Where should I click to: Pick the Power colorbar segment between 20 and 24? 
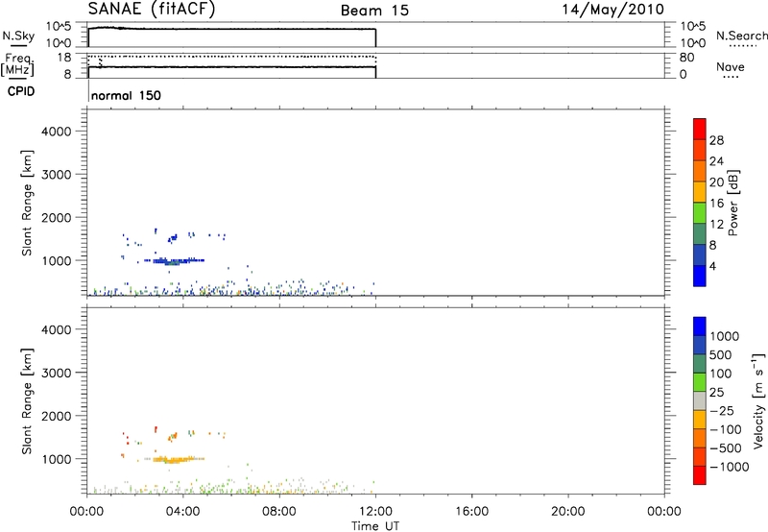tap(700, 171)
